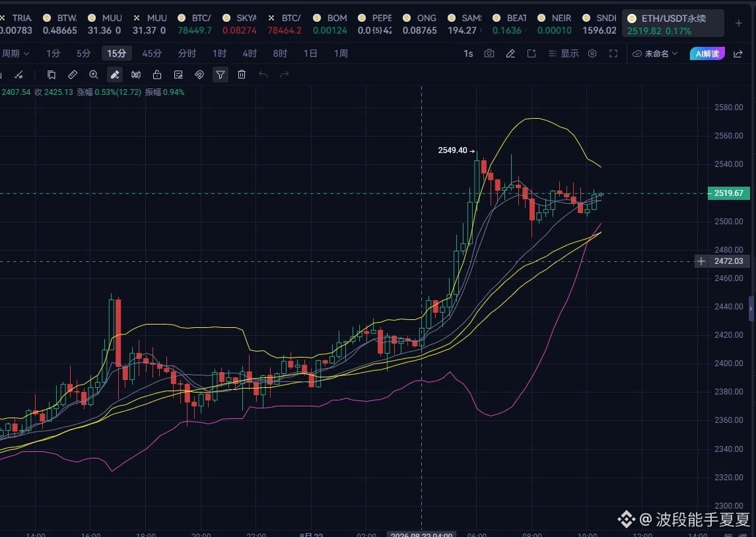
Task: Open the SNDI symbol tab
Action: tap(600, 24)
